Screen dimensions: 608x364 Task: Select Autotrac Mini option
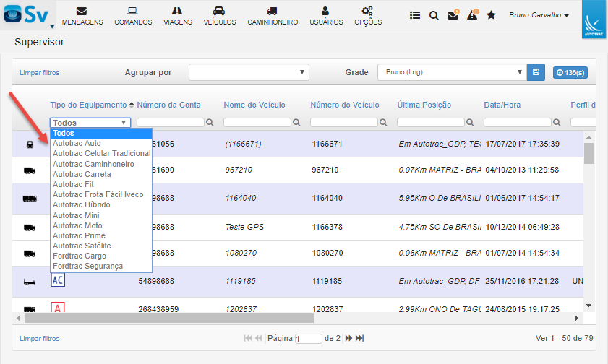[x=101, y=215]
